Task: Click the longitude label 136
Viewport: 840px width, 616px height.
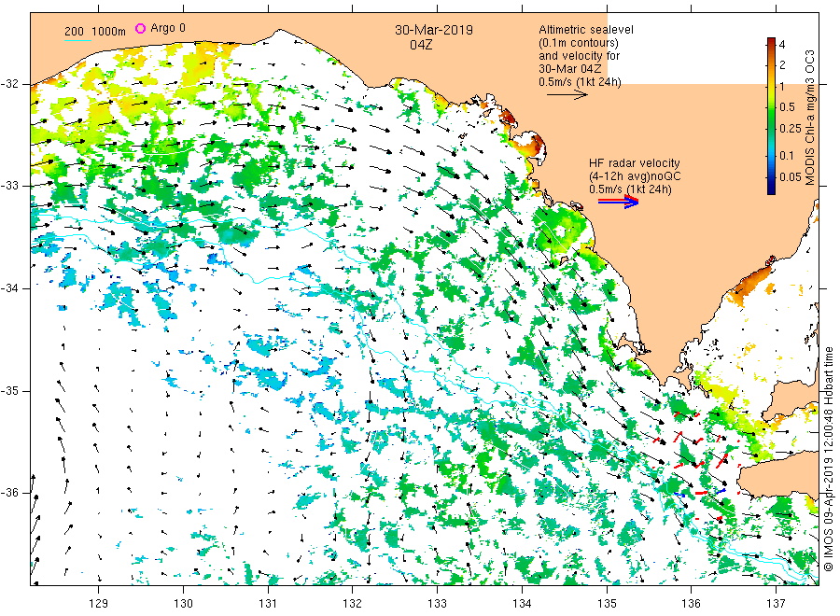Action: (x=691, y=604)
